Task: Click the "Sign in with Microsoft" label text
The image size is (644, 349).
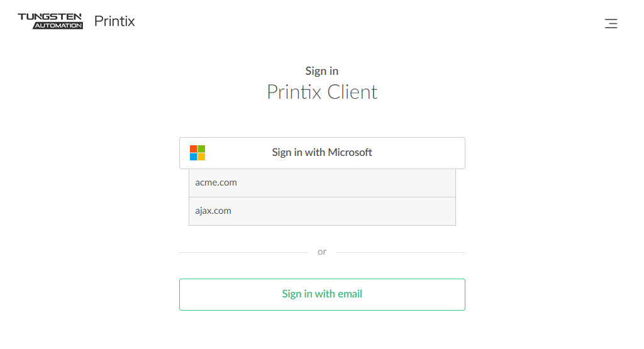Action: (322, 153)
